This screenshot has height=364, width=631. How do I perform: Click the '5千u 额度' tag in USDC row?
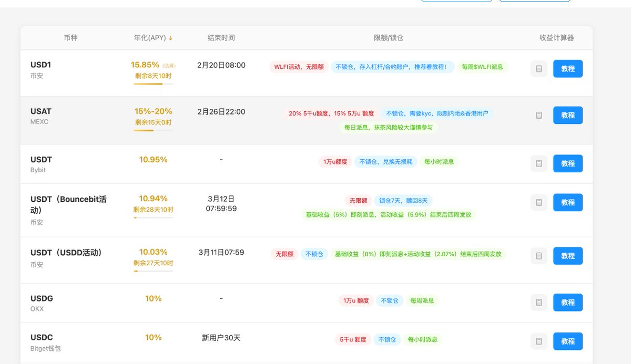coord(353,339)
